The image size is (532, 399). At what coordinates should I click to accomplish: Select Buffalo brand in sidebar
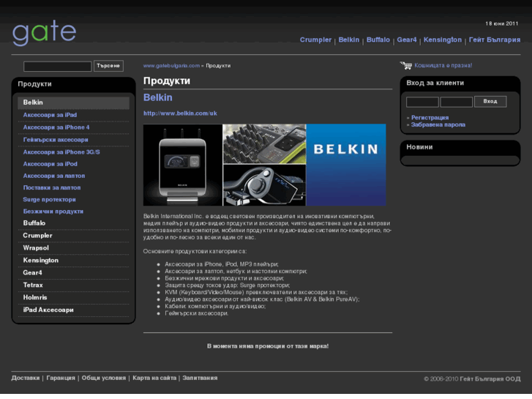(x=34, y=223)
